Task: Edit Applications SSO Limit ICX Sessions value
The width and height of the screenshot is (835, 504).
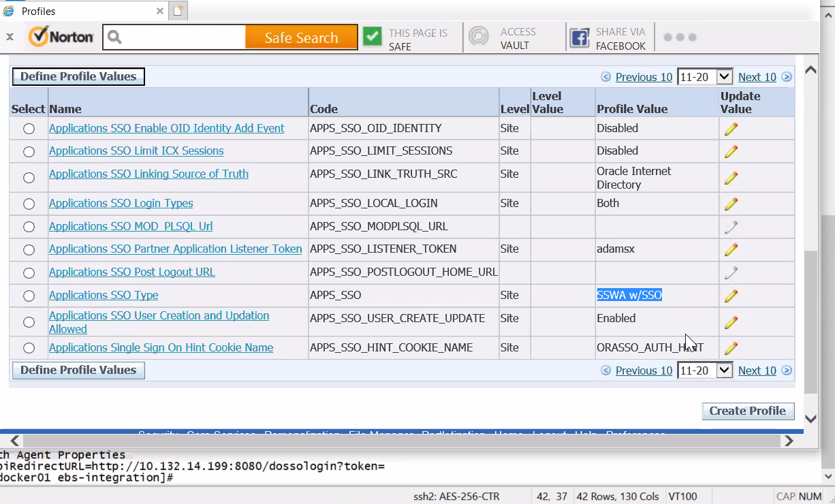Action: pos(730,151)
